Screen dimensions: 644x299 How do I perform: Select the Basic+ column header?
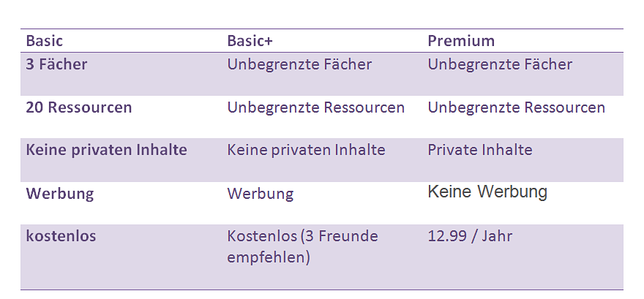tap(250, 41)
